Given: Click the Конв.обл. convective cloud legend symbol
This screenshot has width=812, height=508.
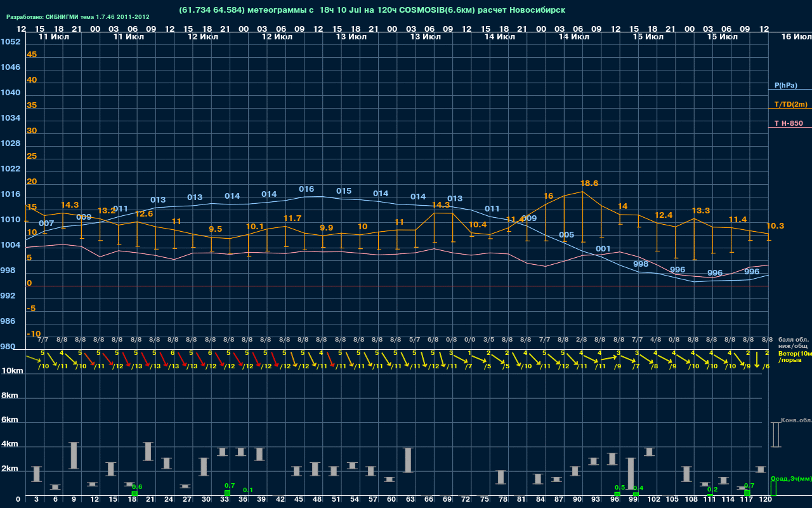Looking at the screenshot, I should pyautogui.click(x=775, y=435).
